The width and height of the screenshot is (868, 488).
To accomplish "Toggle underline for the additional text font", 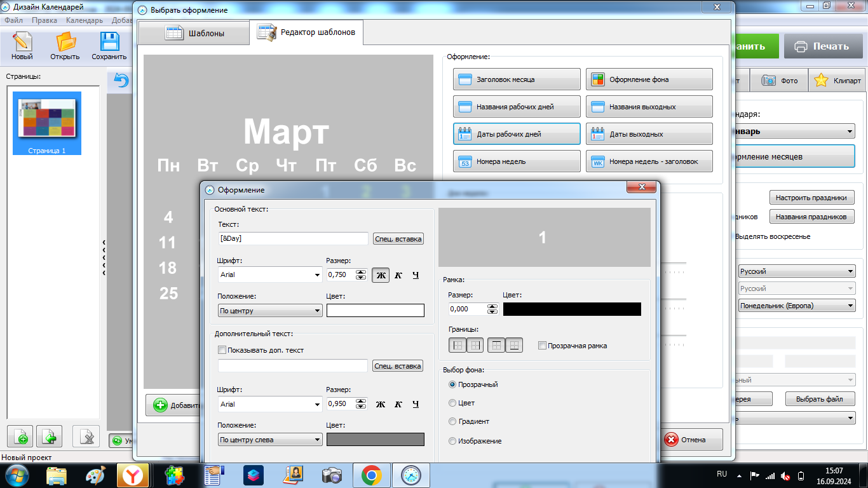I will pyautogui.click(x=416, y=404).
